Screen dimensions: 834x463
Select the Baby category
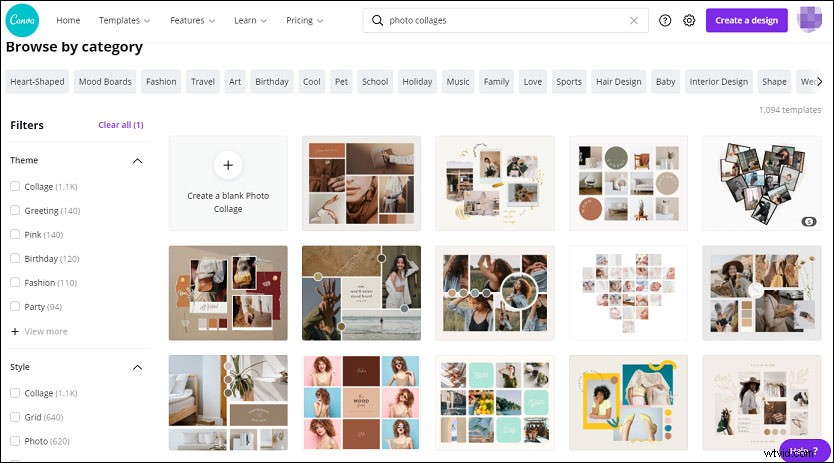point(665,81)
